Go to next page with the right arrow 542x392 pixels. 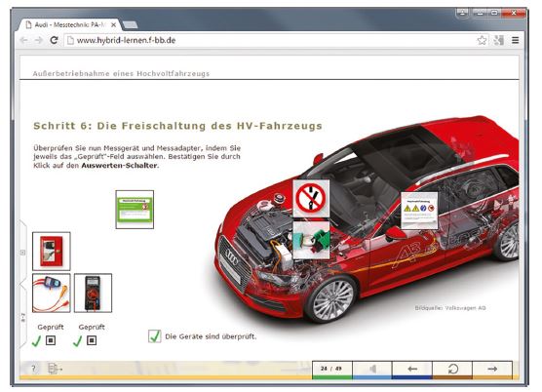click(492, 369)
